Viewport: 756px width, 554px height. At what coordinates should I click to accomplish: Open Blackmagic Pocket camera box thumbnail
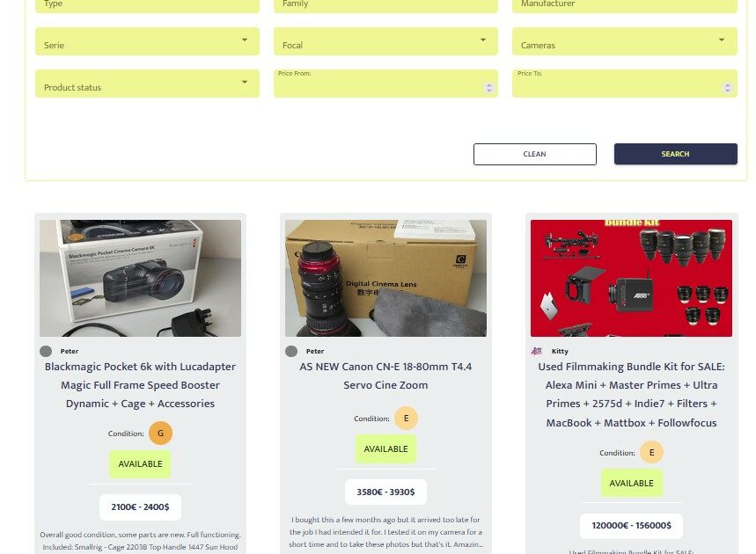coord(140,278)
